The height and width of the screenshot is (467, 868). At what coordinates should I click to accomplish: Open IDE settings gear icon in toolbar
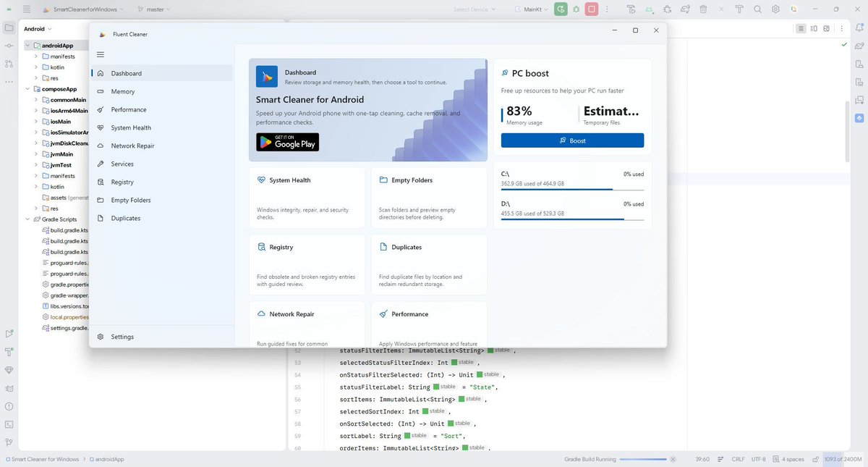[775, 9]
